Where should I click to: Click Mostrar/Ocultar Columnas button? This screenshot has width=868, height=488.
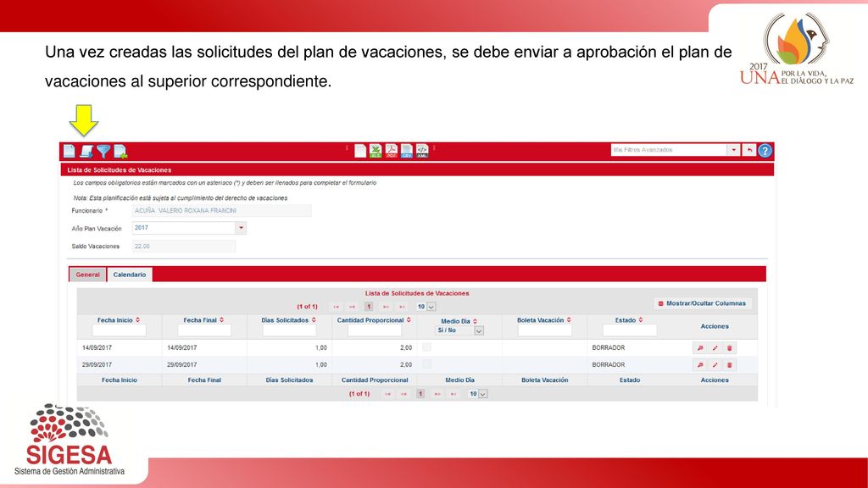click(702, 303)
